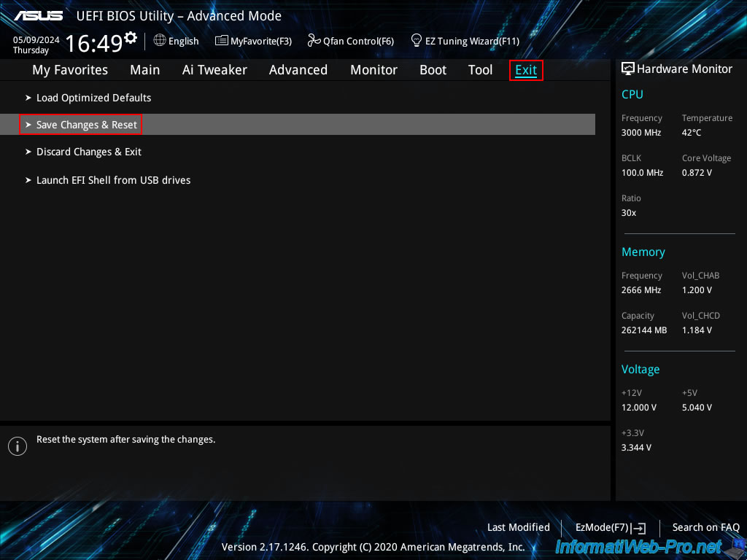
Task: Click the ASUS logo
Action: tap(39, 16)
